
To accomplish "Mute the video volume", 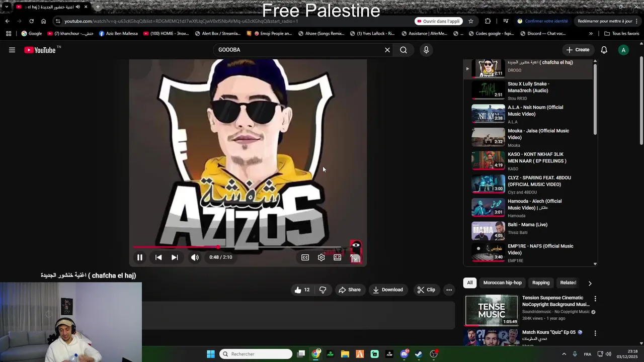I will [x=195, y=257].
